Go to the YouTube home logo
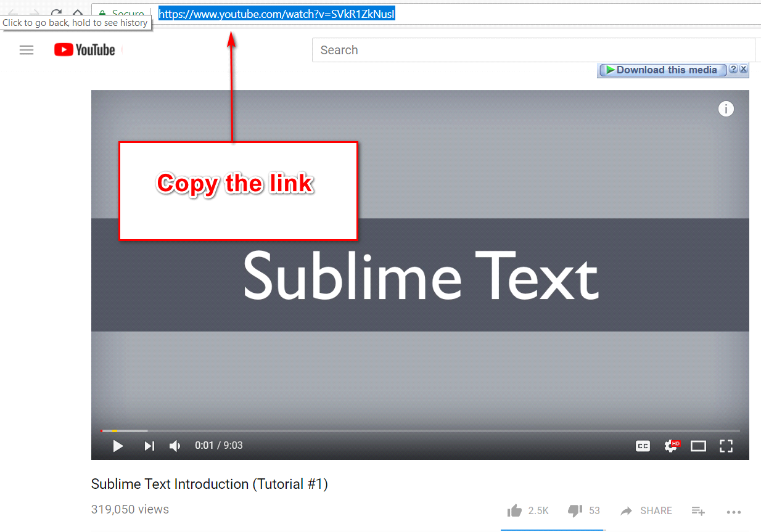The image size is (761, 532). click(x=84, y=50)
